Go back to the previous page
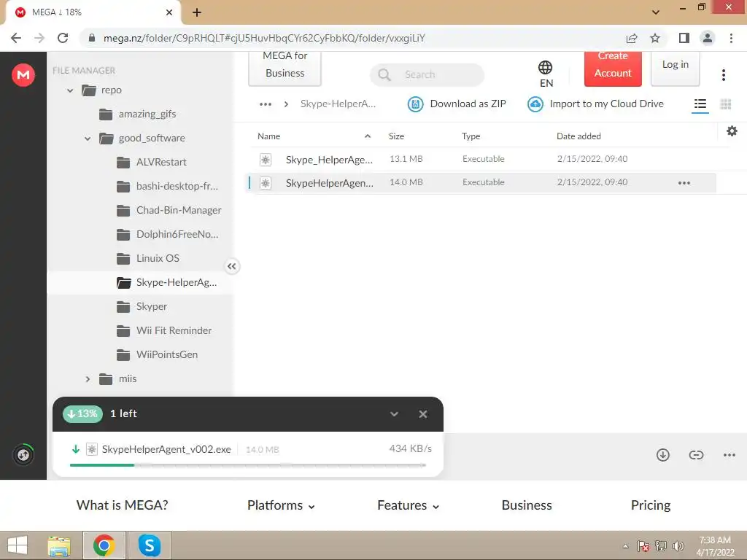The height and width of the screenshot is (560, 747). point(16,38)
